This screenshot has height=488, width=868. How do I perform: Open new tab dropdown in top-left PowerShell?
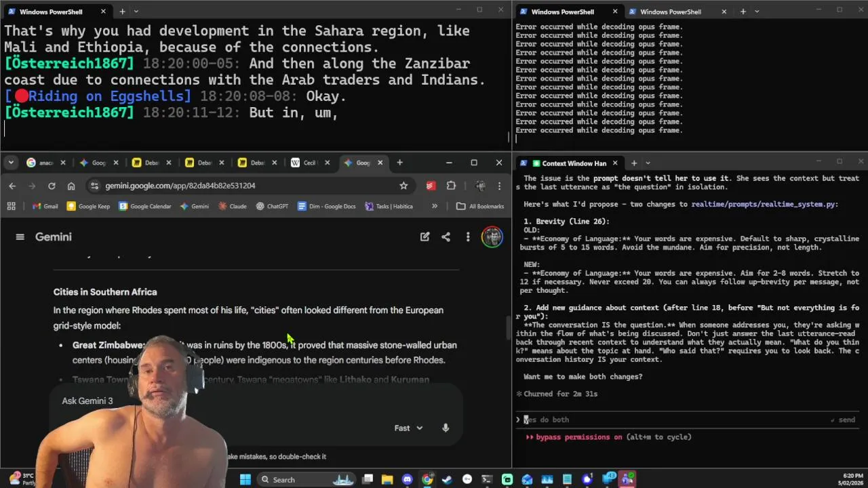pos(136,12)
